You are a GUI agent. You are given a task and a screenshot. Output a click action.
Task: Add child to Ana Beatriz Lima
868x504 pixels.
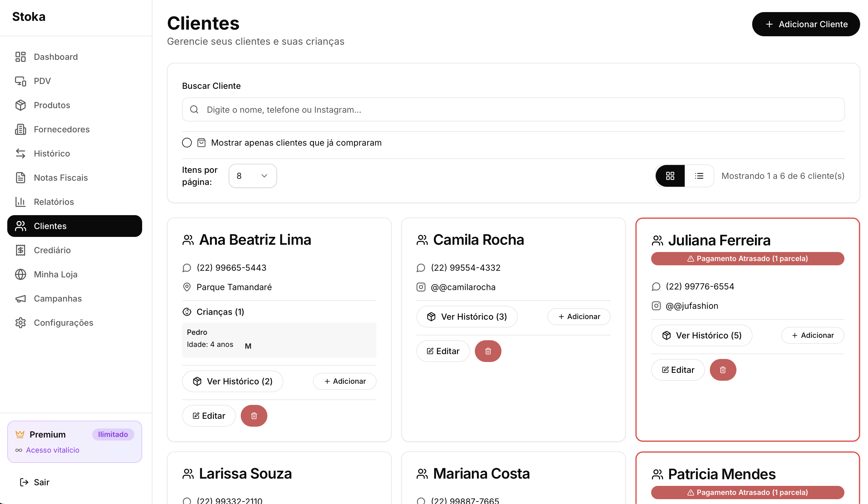(344, 381)
